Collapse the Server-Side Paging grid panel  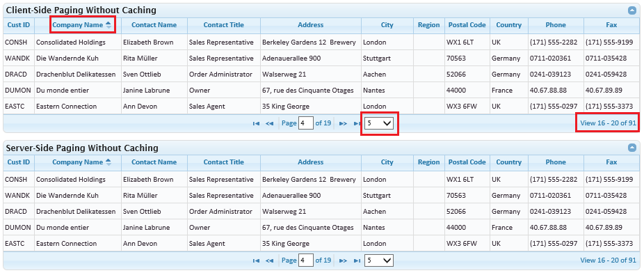click(x=632, y=148)
